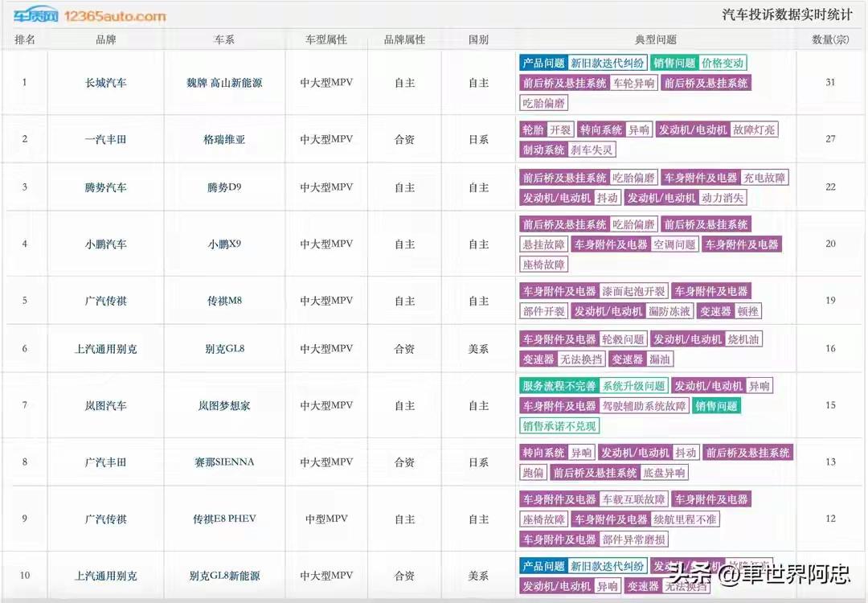Open the 腾势D9 series link
Viewport: 868px width, 603px height.
pyautogui.click(x=224, y=187)
